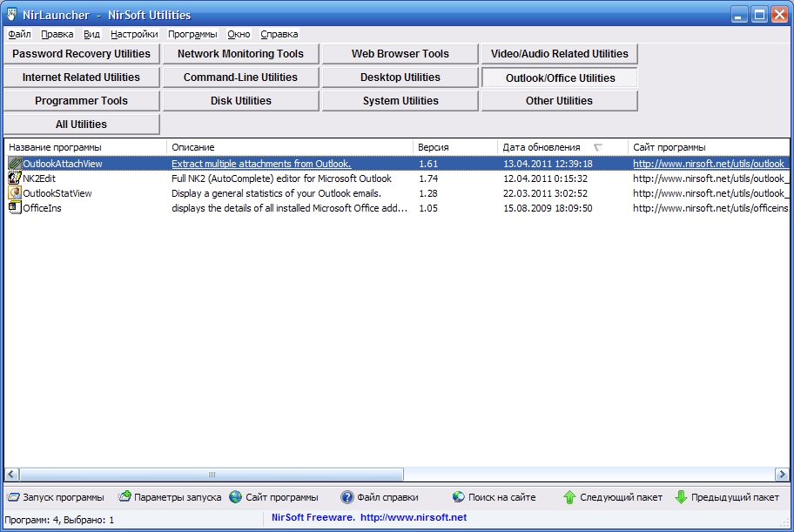Click the OutlookAttachView website URL
Viewport: 794px width, 532px height.
pyautogui.click(x=710, y=164)
